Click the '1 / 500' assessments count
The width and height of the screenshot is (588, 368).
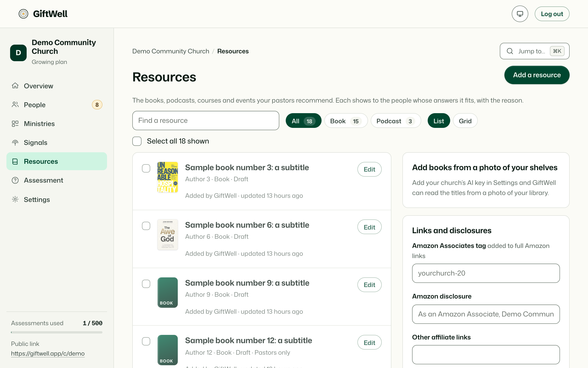click(93, 323)
